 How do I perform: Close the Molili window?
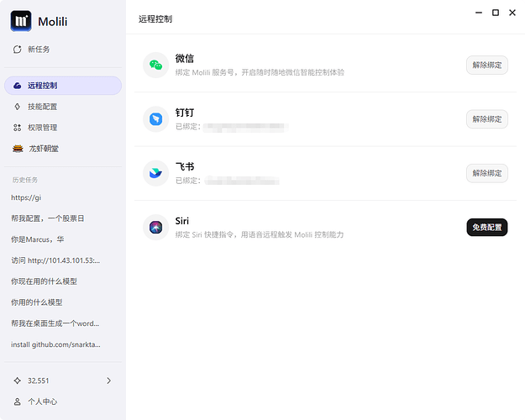coord(512,13)
